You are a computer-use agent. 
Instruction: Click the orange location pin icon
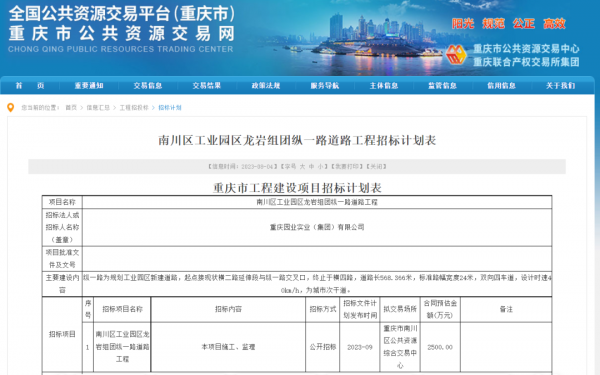tap(11, 108)
